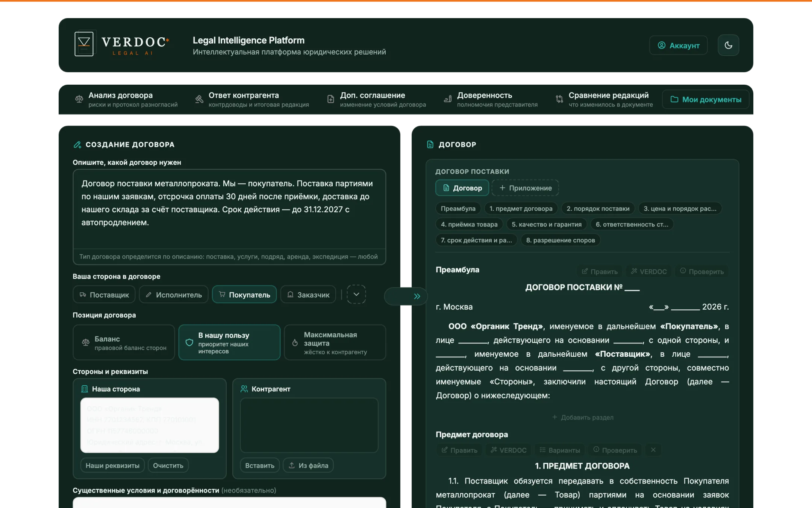
Task: Click Править for Преамбула
Action: click(600, 271)
